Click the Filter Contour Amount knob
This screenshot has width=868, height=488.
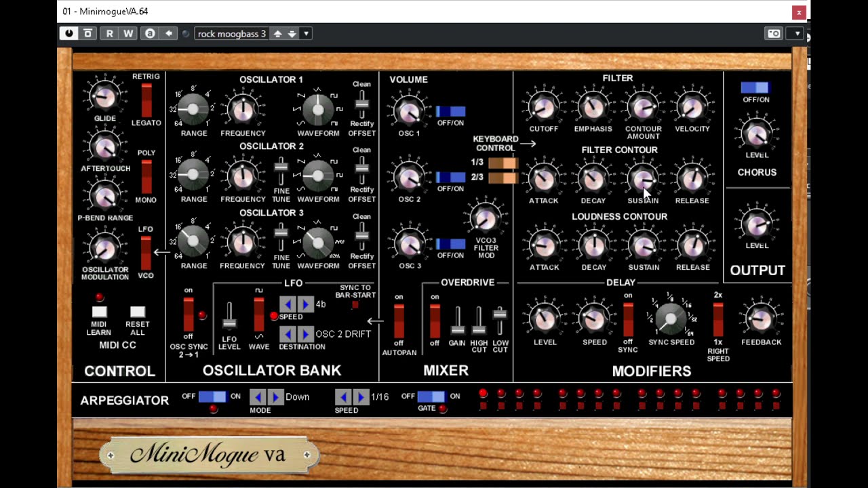643,108
